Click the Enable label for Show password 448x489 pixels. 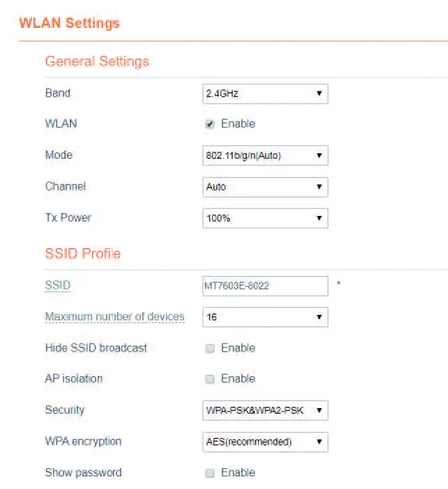coord(238,473)
